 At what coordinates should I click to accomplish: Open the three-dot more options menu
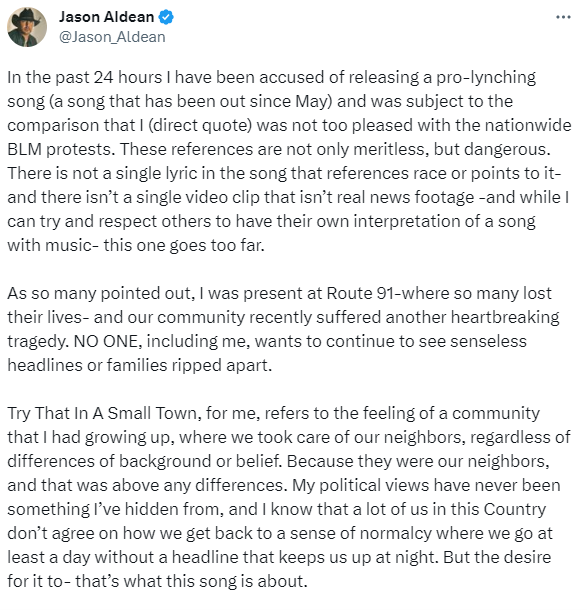(x=563, y=17)
